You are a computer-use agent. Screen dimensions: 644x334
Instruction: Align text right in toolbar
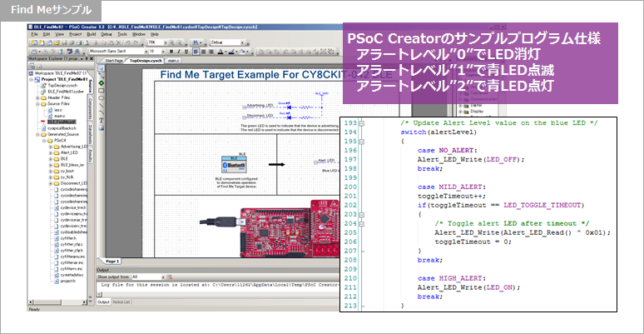pyautogui.click(x=211, y=52)
